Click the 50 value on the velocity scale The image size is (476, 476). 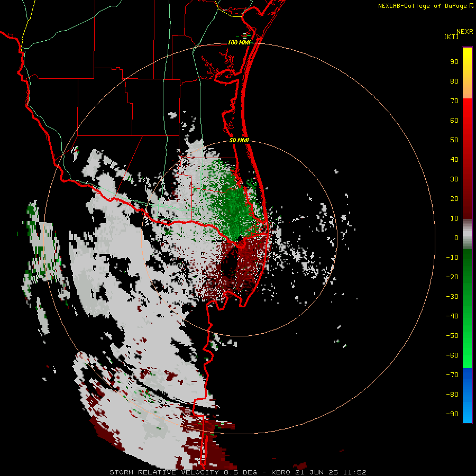[454, 140]
